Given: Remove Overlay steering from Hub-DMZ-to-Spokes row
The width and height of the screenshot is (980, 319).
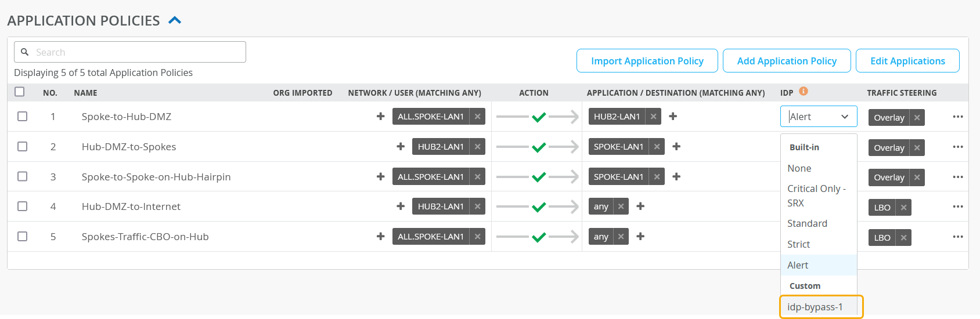Looking at the screenshot, I should pyautogui.click(x=917, y=147).
